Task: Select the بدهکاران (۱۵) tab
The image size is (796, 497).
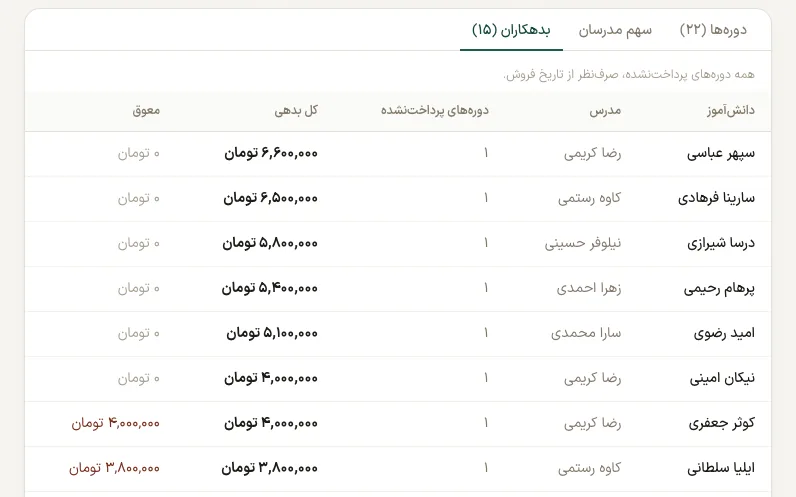Action: [511, 30]
